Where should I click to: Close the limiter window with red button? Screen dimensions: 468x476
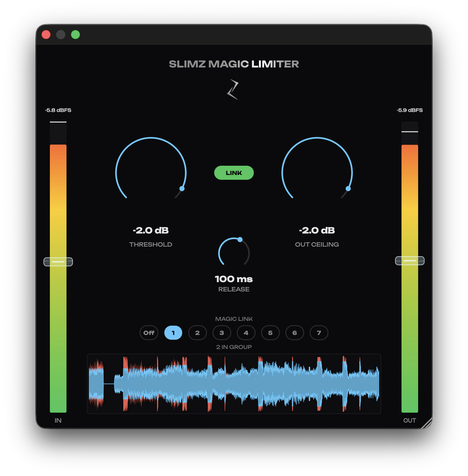[x=46, y=35]
